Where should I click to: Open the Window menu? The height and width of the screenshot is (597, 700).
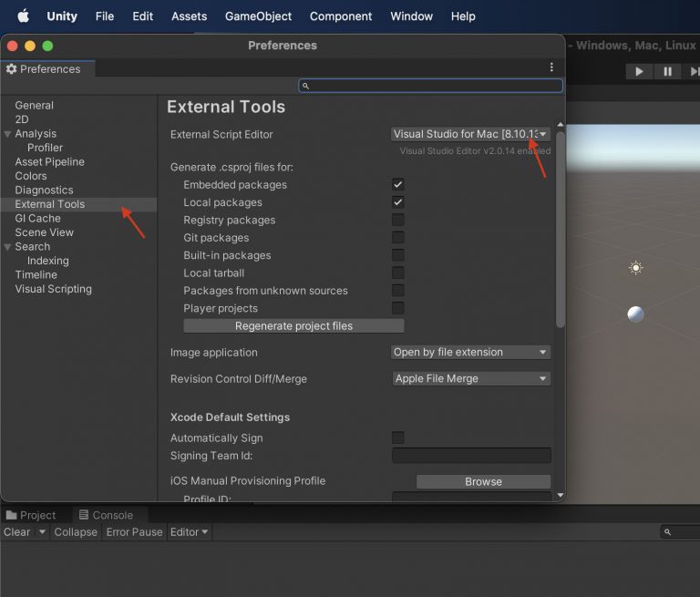point(411,16)
